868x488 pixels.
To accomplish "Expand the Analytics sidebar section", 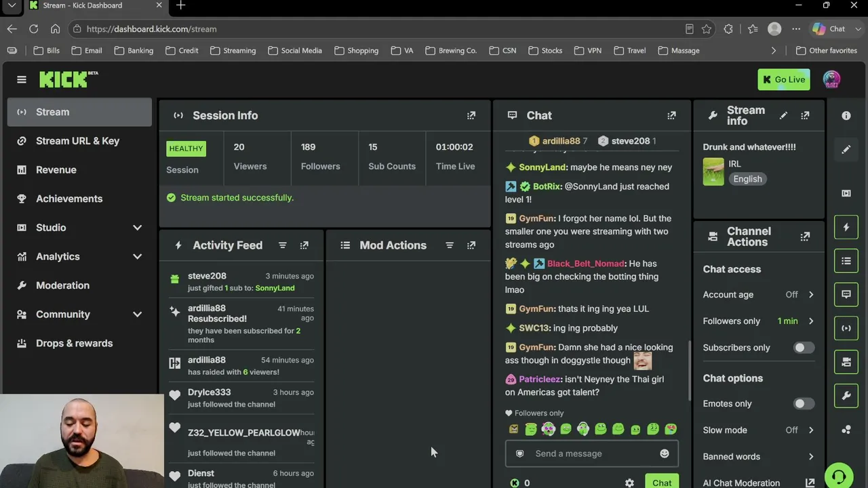I will click(x=138, y=257).
